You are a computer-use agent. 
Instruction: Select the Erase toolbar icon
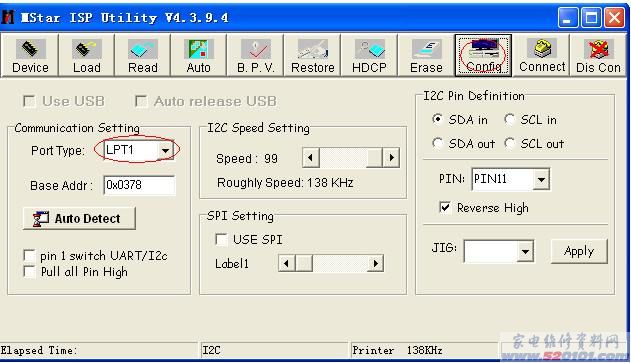(426, 56)
